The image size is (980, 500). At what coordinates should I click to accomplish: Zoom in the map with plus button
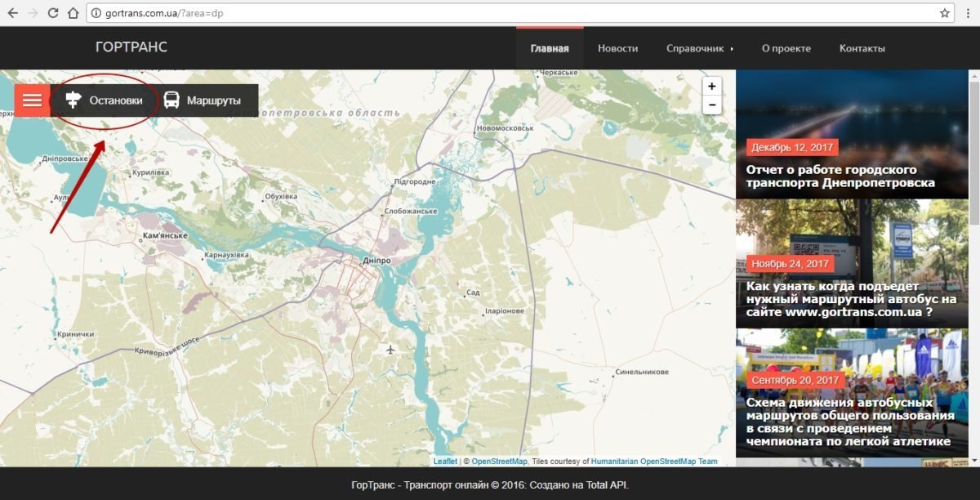point(712,87)
